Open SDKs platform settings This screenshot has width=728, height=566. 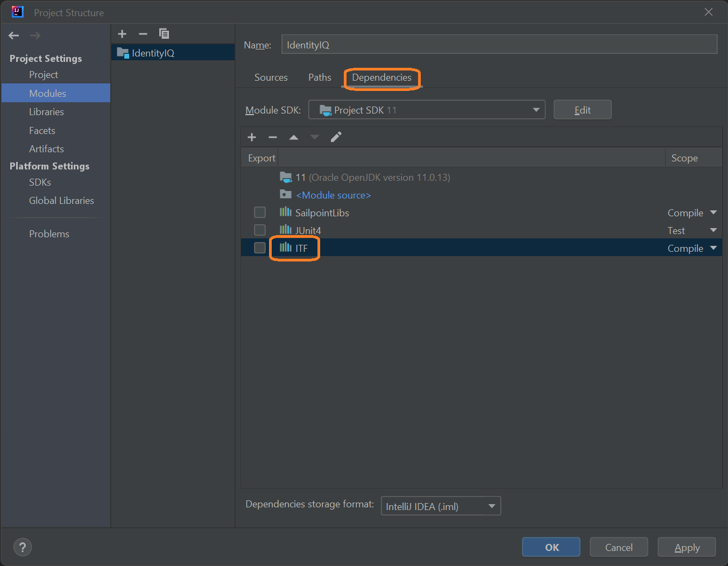pyautogui.click(x=40, y=182)
